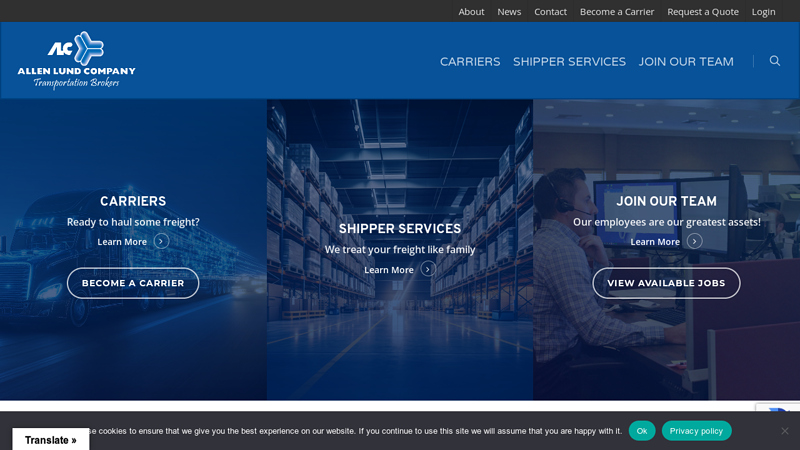800x450 pixels.
Task: Go to the News page
Action: click(x=509, y=11)
